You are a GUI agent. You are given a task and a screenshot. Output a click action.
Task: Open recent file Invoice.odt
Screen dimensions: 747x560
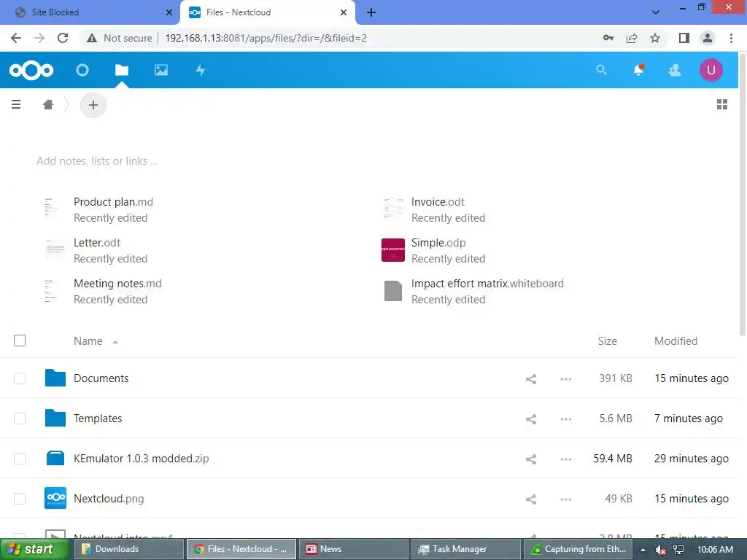(438, 202)
